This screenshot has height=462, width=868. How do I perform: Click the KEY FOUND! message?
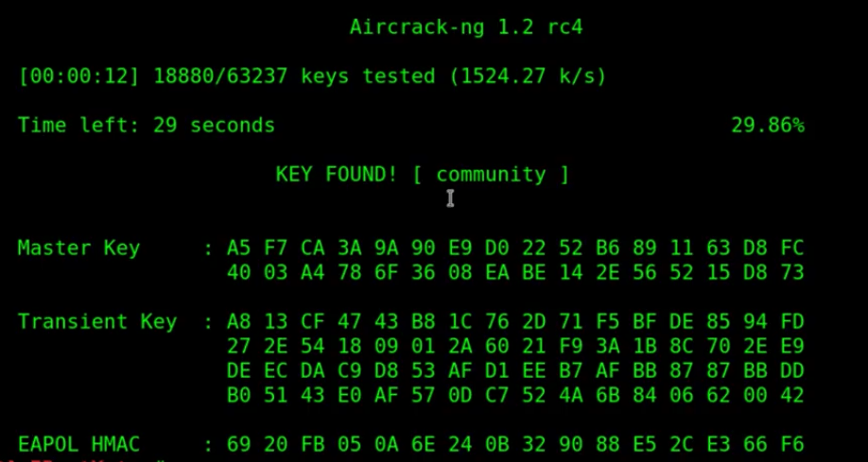pyautogui.click(x=337, y=174)
